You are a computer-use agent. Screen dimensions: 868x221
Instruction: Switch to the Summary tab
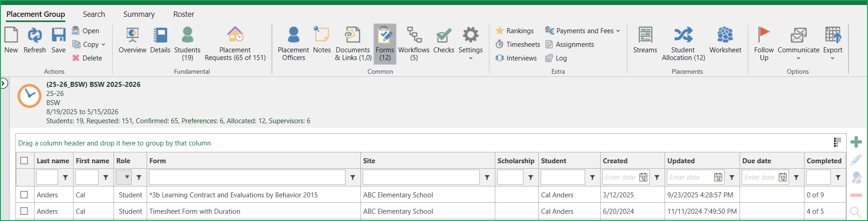pyautogui.click(x=139, y=14)
